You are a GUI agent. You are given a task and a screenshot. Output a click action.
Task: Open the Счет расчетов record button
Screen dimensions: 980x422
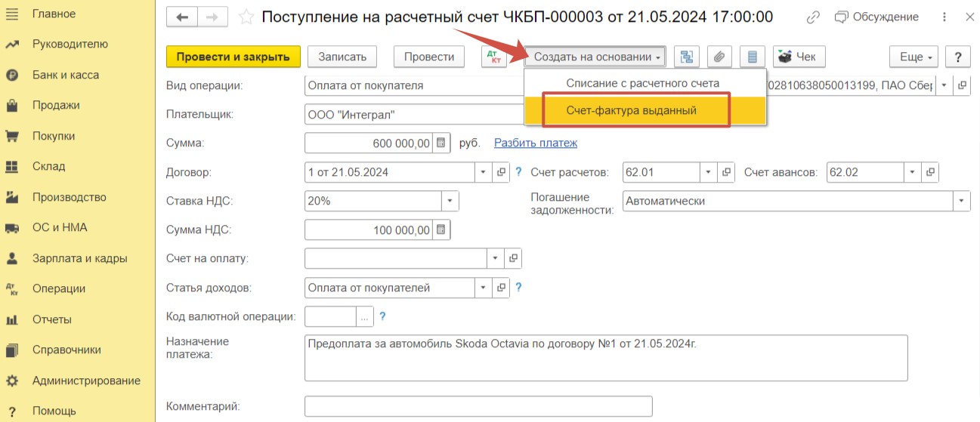click(725, 172)
